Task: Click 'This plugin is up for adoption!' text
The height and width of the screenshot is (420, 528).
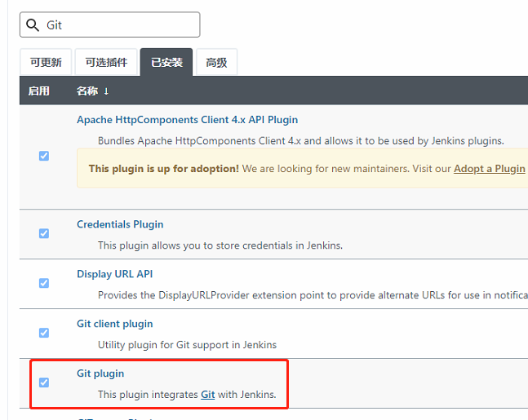Action: click(x=164, y=169)
